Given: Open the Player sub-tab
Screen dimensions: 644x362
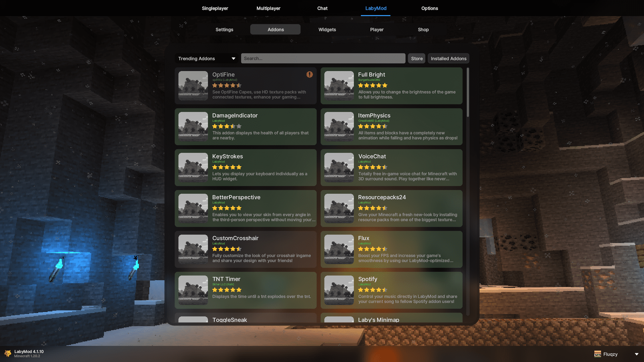Looking at the screenshot, I should [377, 29].
